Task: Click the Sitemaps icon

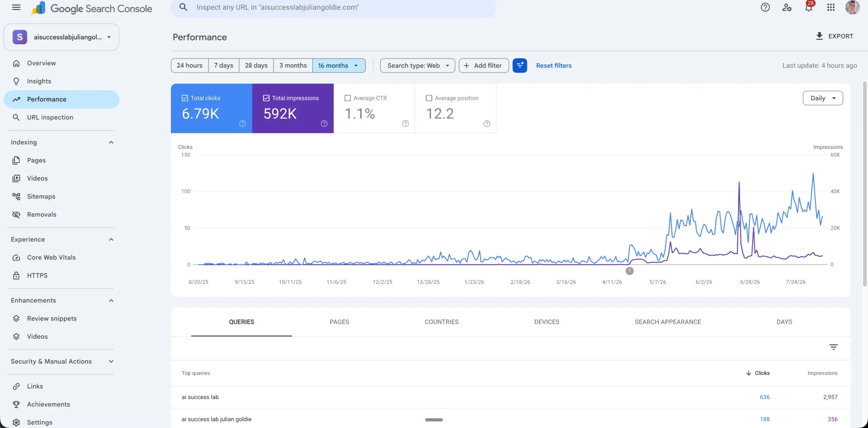Action: (x=16, y=196)
